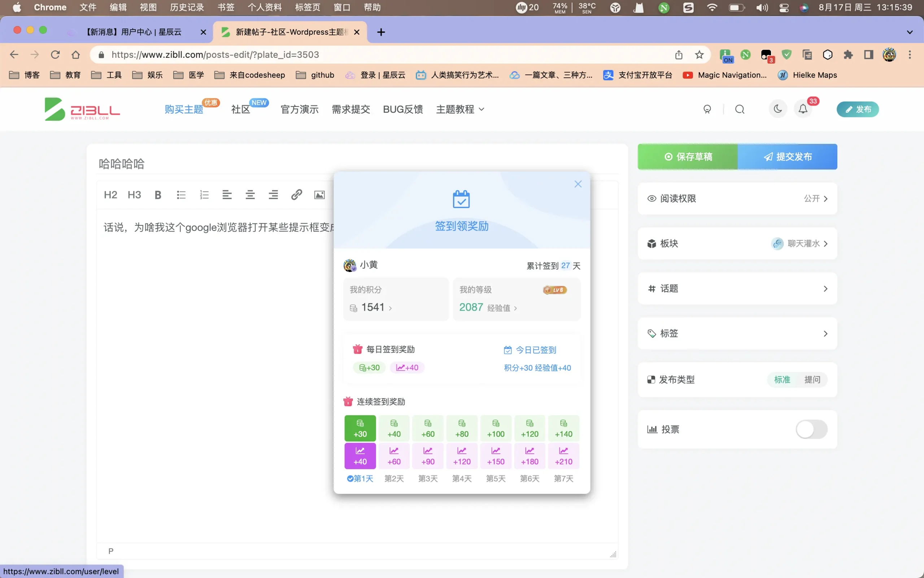Click the 小黄 user avatar in popup

click(350, 265)
